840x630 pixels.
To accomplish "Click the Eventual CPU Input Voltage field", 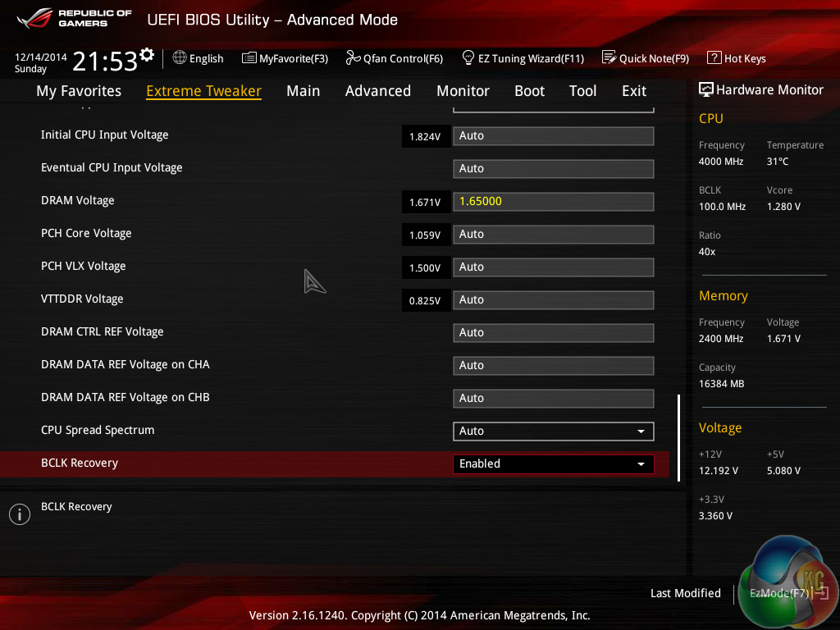I will [554, 169].
